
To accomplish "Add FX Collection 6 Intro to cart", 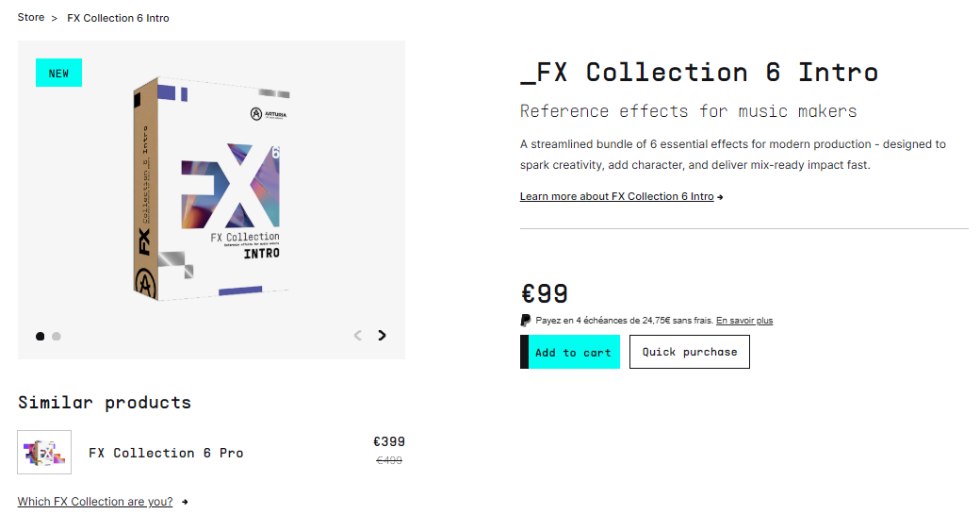I will point(570,352).
